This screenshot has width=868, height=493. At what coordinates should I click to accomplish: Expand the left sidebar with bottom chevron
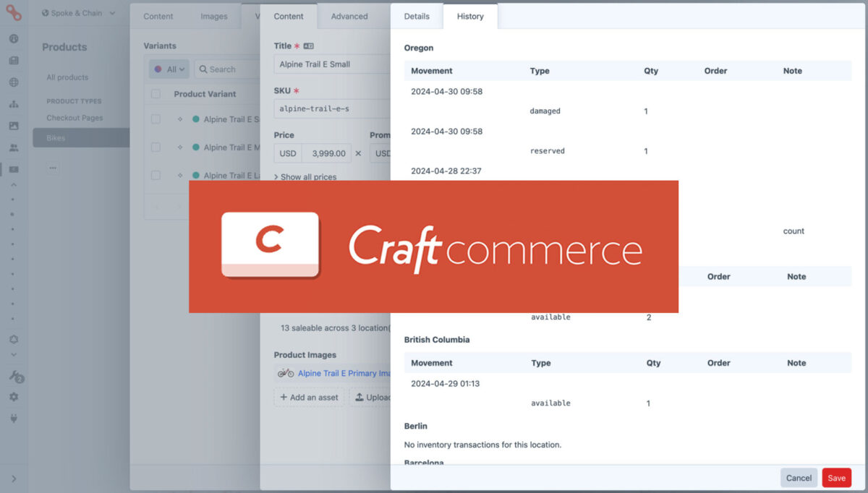tap(14, 479)
